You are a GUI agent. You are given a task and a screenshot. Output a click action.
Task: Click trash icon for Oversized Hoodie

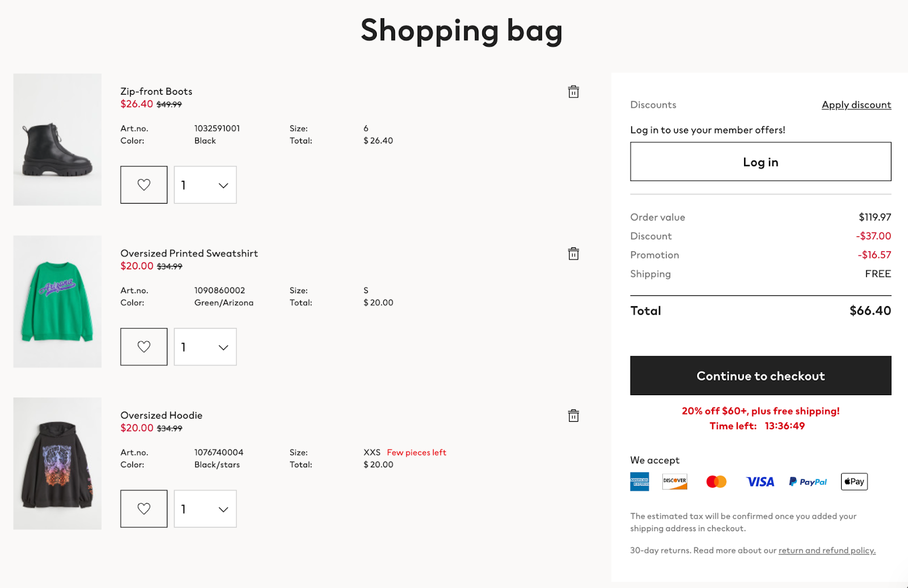pyautogui.click(x=573, y=416)
